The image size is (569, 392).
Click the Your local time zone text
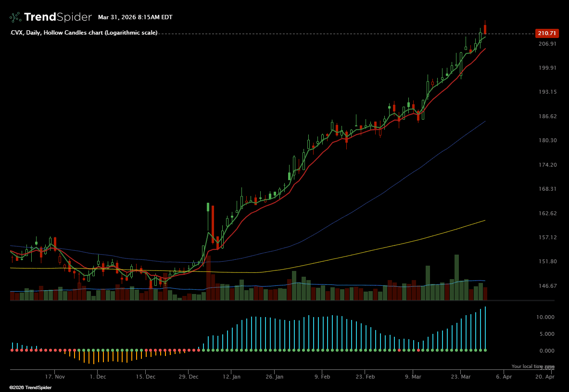pos(532,367)
